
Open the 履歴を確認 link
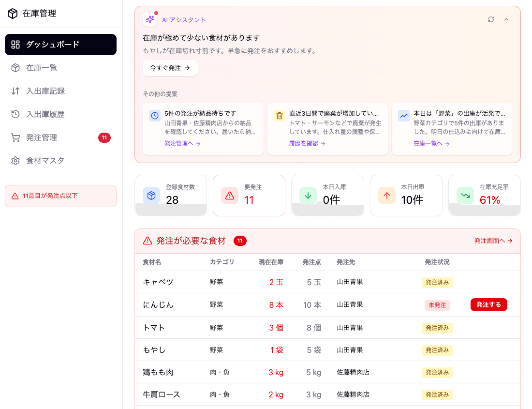(x=307, y=144)
